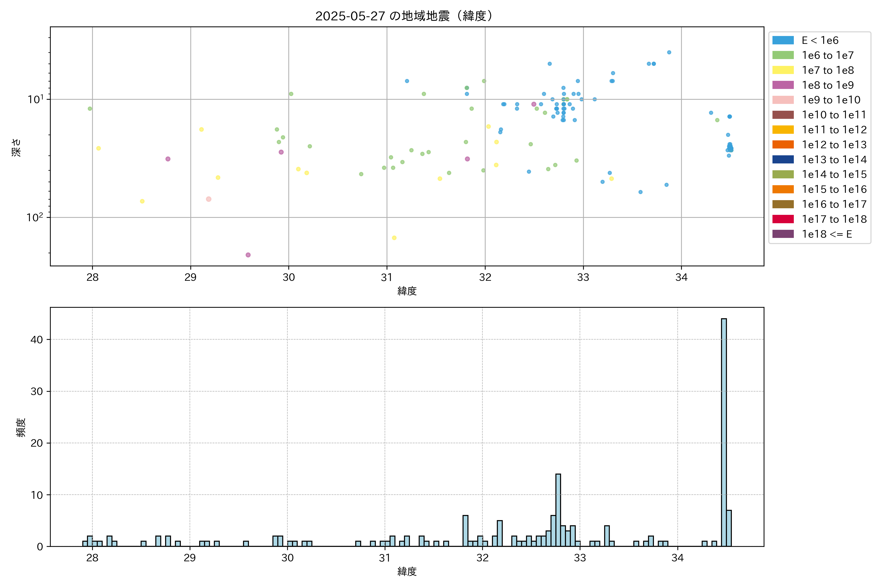Click the red '1e17 to 1e18' legend swatch
The height and width of the screenshot is (588, 882).
coord(783,219)
